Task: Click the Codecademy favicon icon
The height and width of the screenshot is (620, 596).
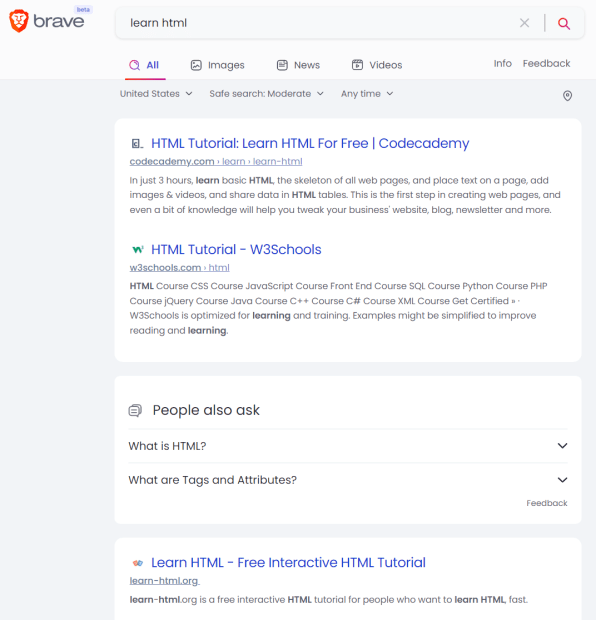Action: click(x=137, y=144)
